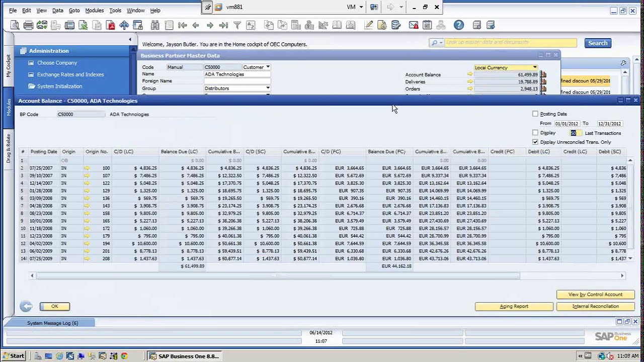Viewport: 644px width, 362px height.
Task: Switch to My Cockpit side tab
Action: (x=9, y=66)
